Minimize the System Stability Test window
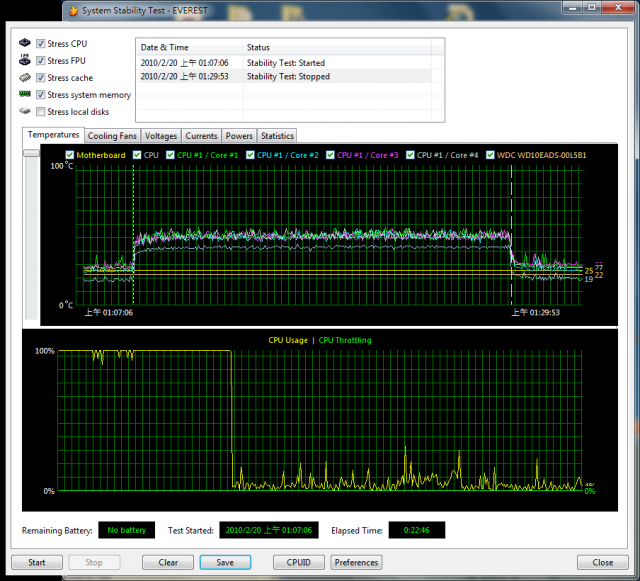 [x=572, y=7]
